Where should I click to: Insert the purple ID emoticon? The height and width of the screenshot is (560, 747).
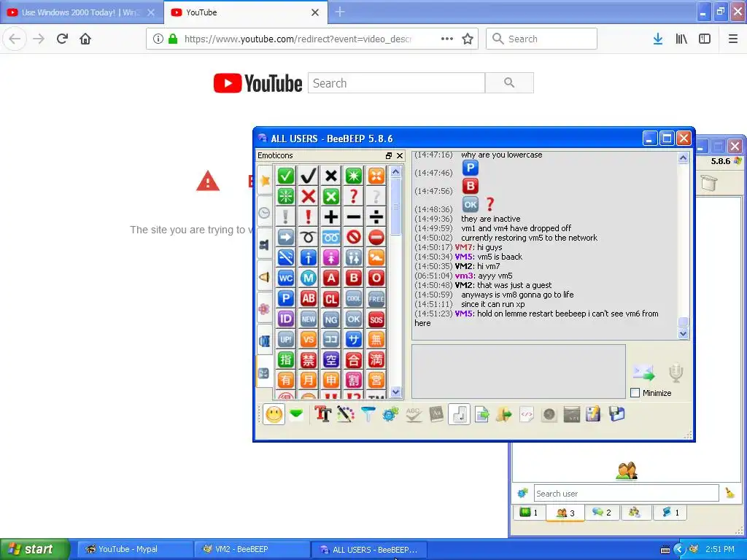pyautogui.click(x=286, y=319)
